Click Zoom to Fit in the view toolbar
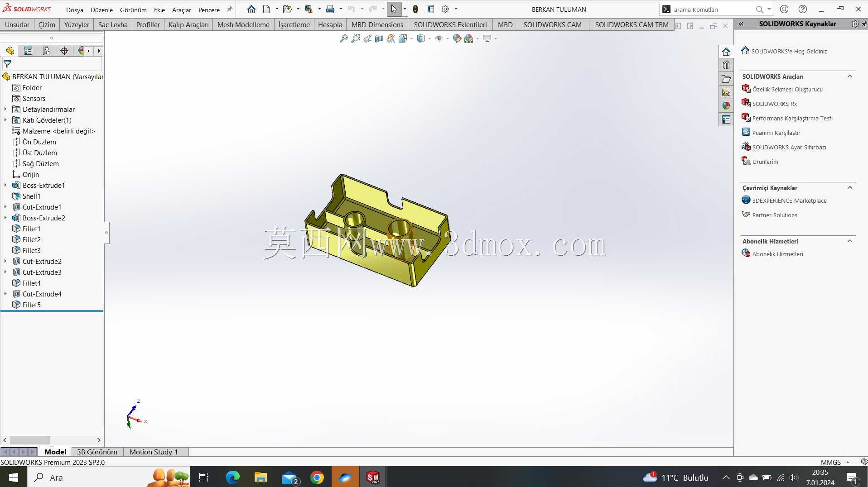This screenshot has width=868, height=487. (x=344, y=39)
